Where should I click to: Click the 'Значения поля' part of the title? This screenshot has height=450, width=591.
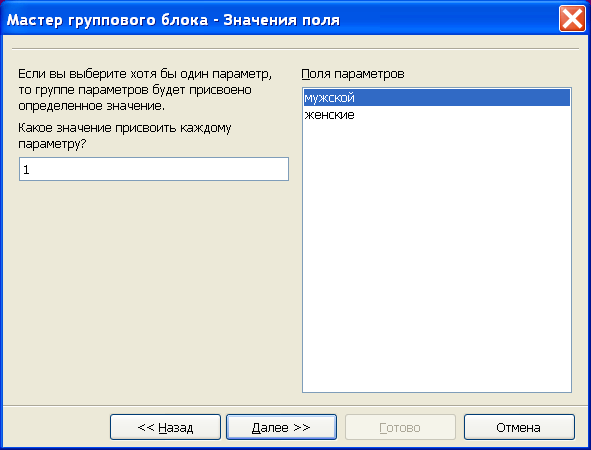click(x=282, y=20)
